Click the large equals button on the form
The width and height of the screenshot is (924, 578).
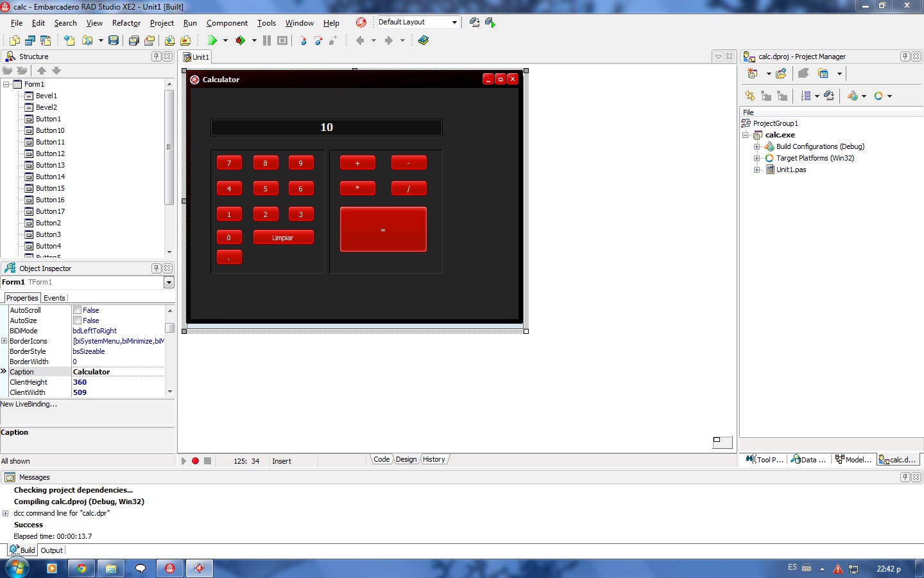coord(383,229)
